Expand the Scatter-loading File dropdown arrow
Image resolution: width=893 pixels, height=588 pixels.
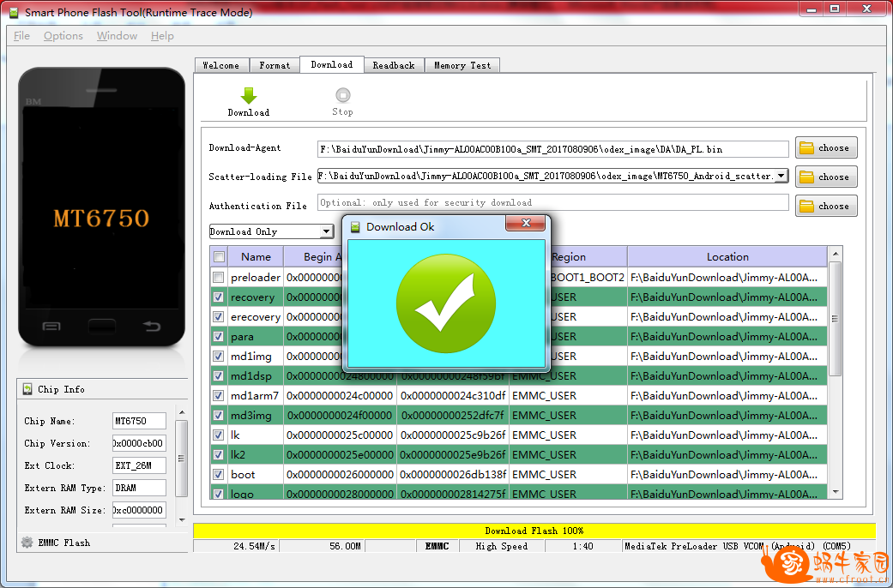782,176
